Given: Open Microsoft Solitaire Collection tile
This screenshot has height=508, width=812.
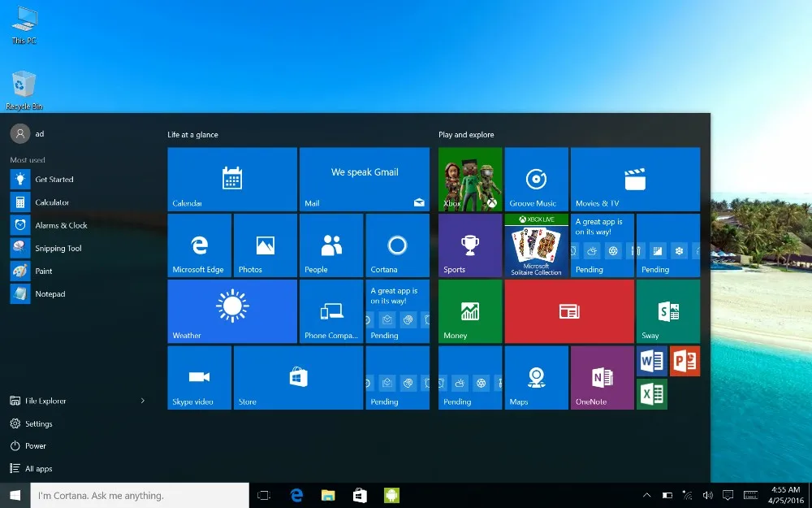Looking at the screenshot, I should pyautogui.click(x=537, y=245).
